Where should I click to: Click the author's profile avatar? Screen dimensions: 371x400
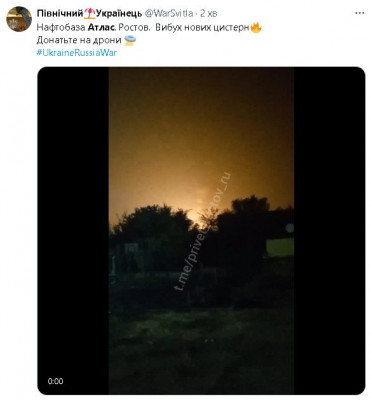(19, 19)
